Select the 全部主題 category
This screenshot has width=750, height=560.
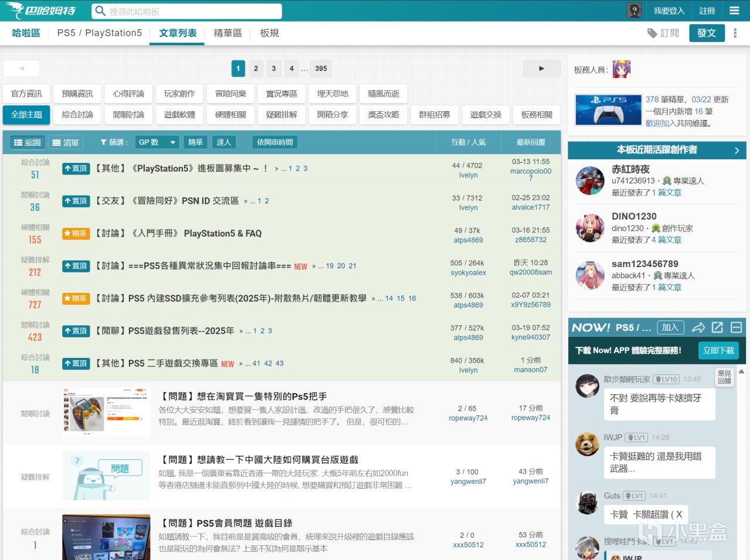pyautogui.click(x=26, y=115)
